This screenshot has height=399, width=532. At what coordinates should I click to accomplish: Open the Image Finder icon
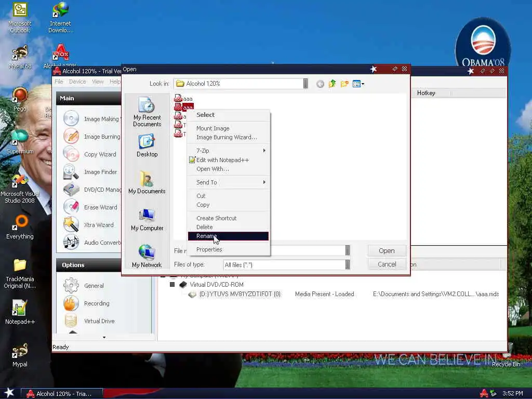click(x=71, y=171)
